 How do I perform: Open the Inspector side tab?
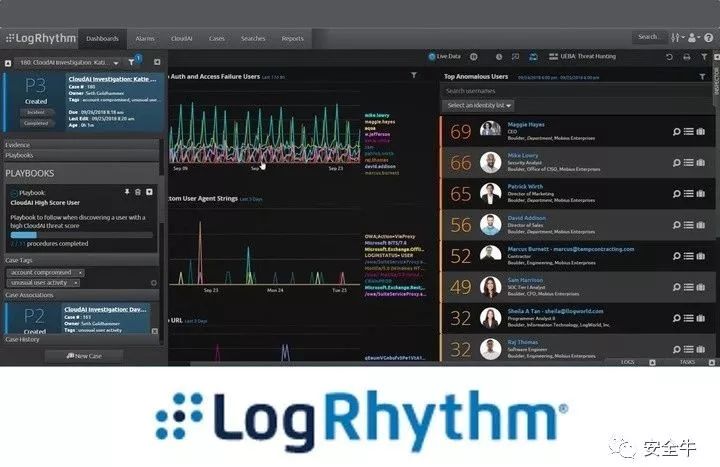pyautogui.click(x=716, y=81)
